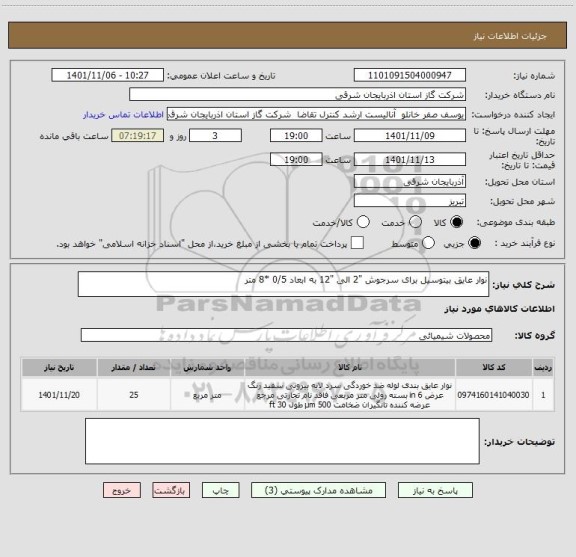This screenshot has height=557, width=576.
Task: Click the نام کالا column header
Action: (350, 367)
